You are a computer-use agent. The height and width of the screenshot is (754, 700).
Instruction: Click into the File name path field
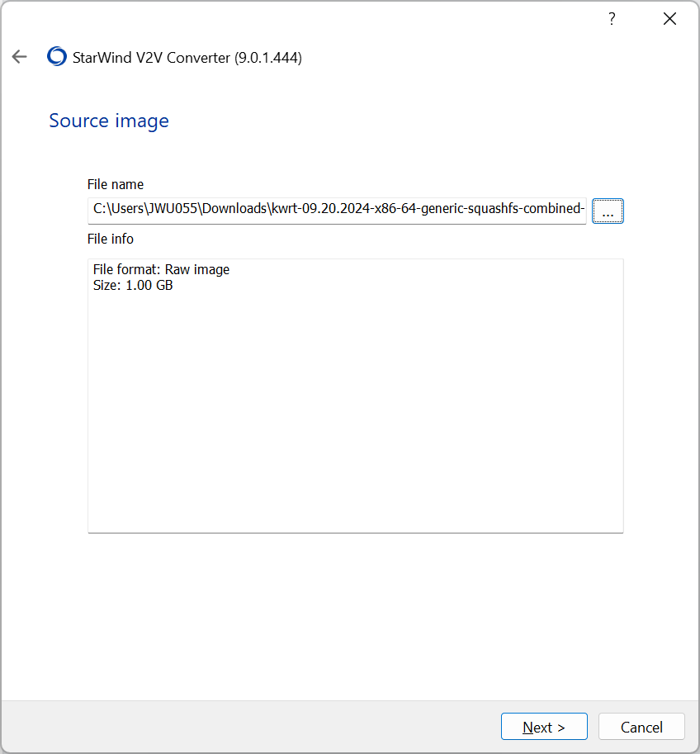(337, 210)
